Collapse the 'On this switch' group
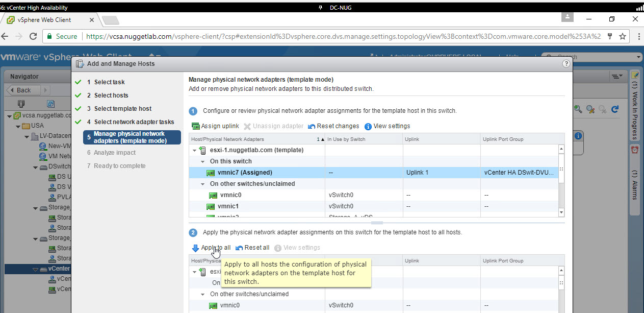Image resolution: width=644 pixels, height=313 pixels. [x=202, y=161]
